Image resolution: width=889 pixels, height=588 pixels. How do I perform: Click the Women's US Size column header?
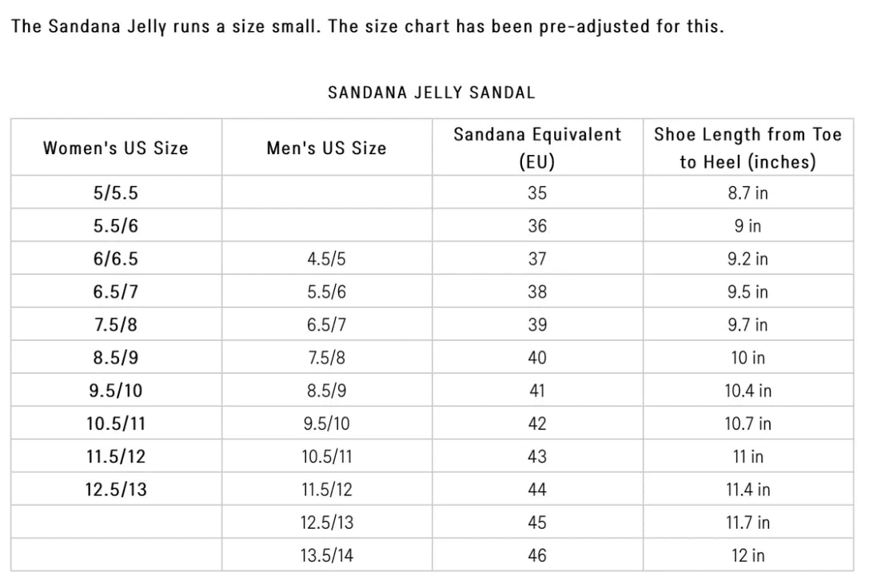point(116,148)
